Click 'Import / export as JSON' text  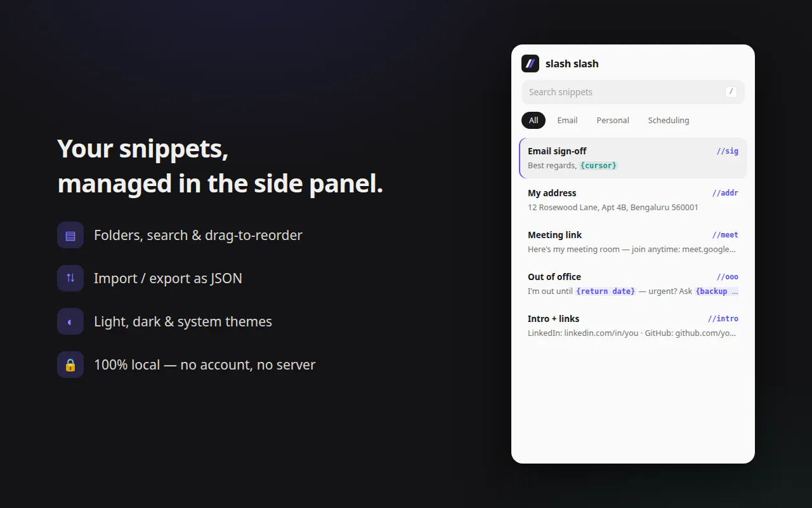tap(168, 278)
